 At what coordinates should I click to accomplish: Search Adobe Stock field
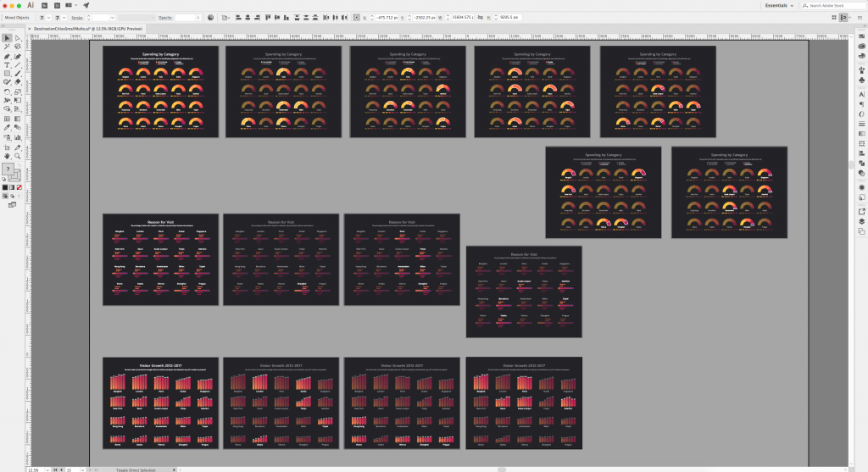[x=833, y=6]
